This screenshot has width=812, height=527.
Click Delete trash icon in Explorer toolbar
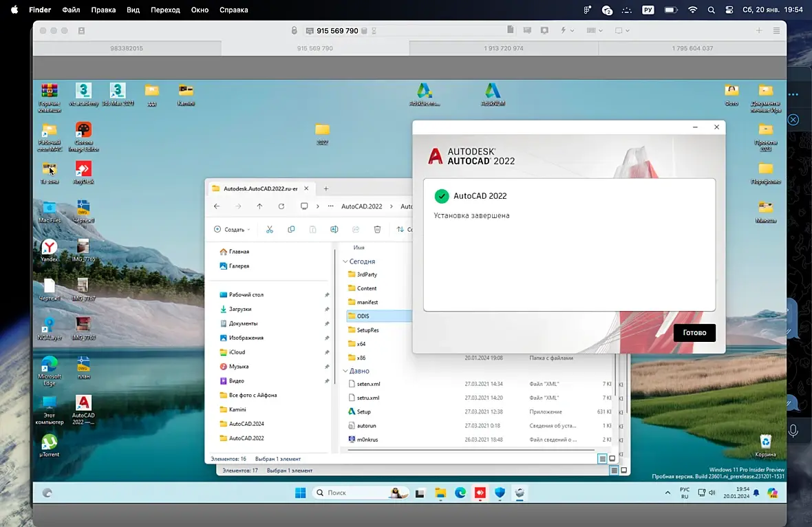377,229
